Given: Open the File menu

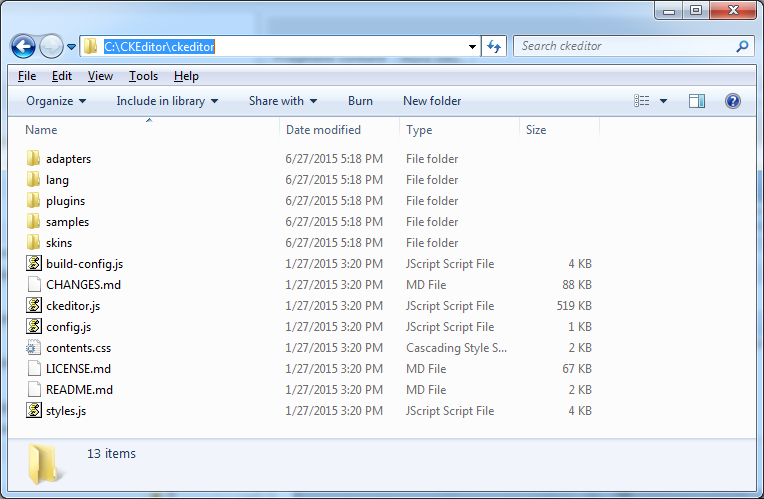Looking at the screenshot, I should (27, 76).
